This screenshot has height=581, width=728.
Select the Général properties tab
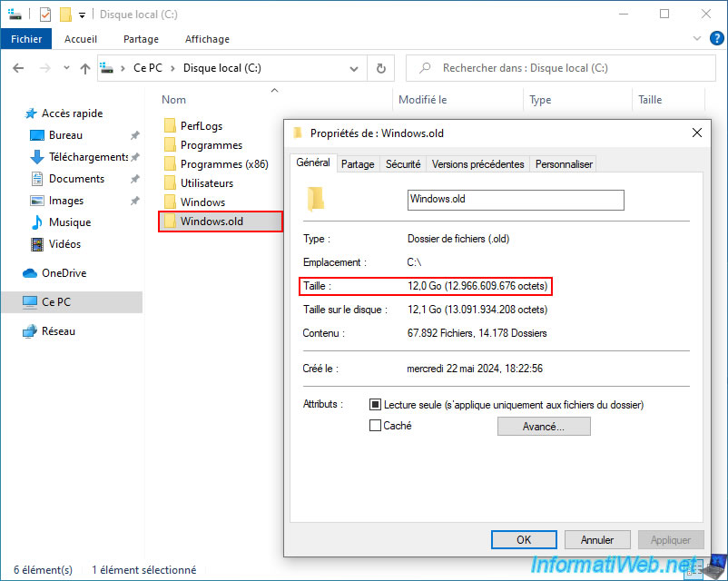coord(313,162)
